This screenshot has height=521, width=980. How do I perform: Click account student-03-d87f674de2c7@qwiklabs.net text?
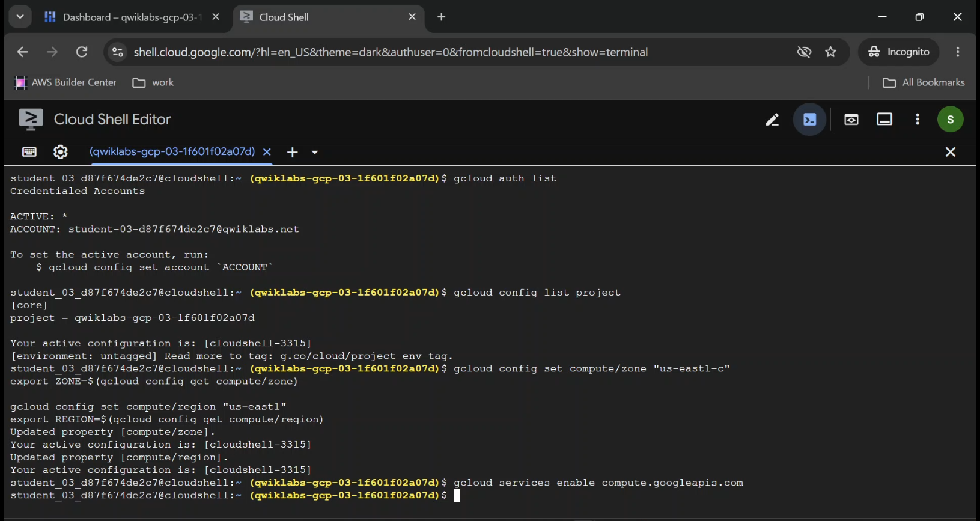(184, 229)
